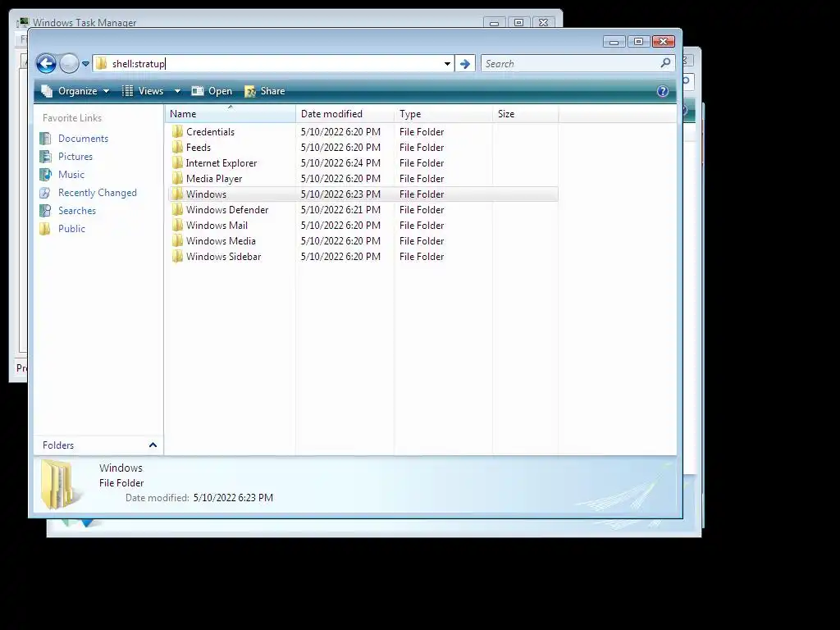
Task: Click the large folder thumbnail in details pane
Action: (x=60, y=484)
